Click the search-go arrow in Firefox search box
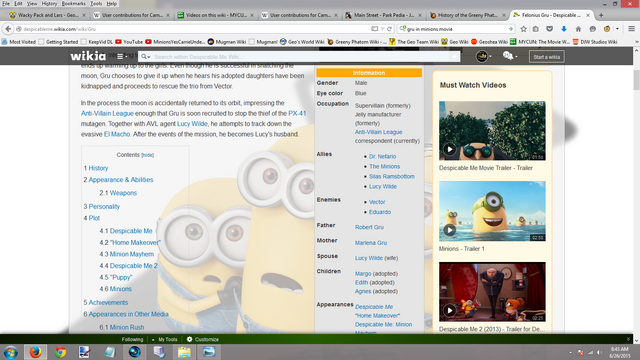 point(510,29)
